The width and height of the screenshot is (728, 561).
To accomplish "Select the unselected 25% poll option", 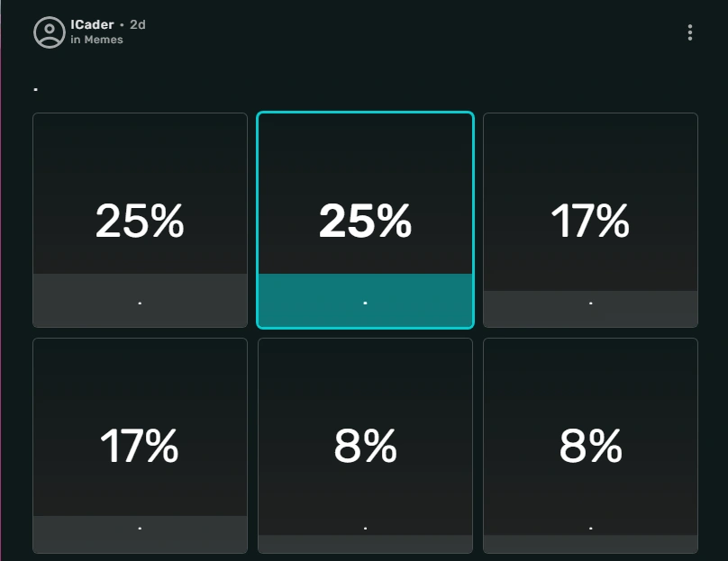I will click(140, 221).
